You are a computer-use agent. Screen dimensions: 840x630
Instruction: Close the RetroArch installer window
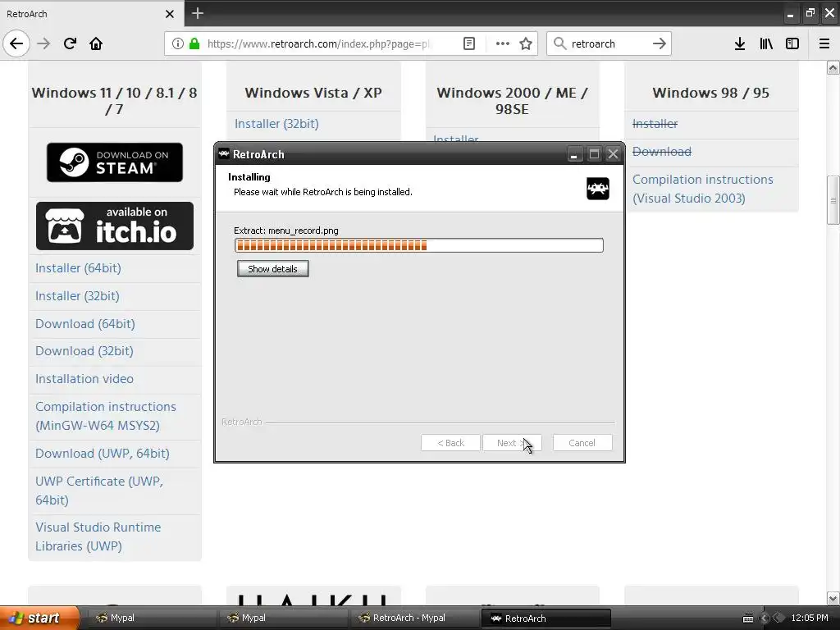[613, 154]
